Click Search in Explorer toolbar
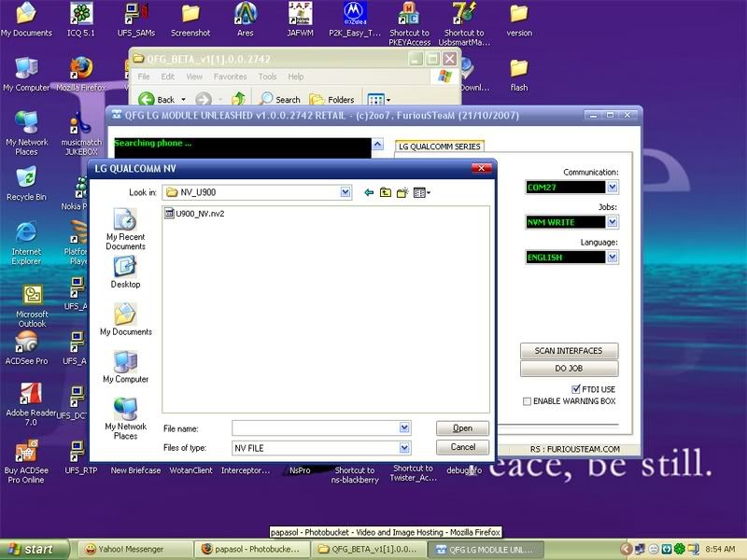 coord(281,100)
